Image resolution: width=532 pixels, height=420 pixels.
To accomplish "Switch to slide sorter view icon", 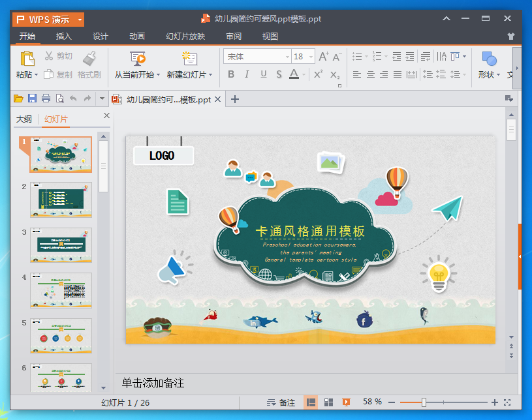I will [x=328, y=402].
